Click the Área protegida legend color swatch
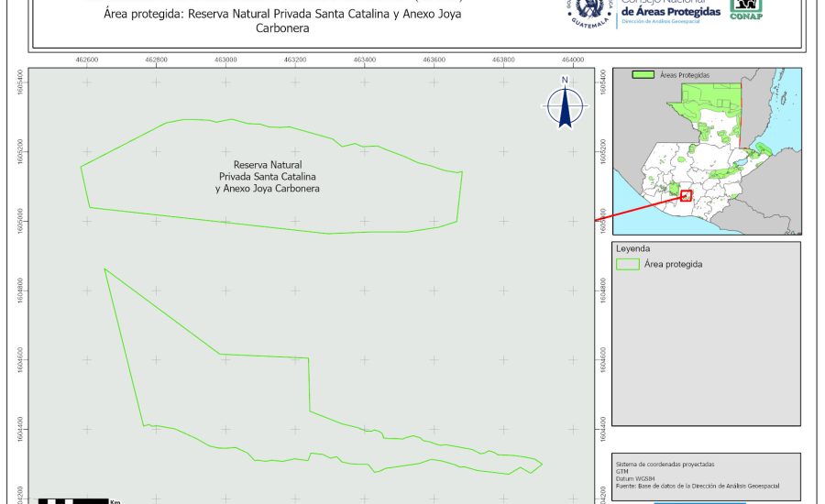The width and height of the screenshot is (825, 504). coord(628,264)
